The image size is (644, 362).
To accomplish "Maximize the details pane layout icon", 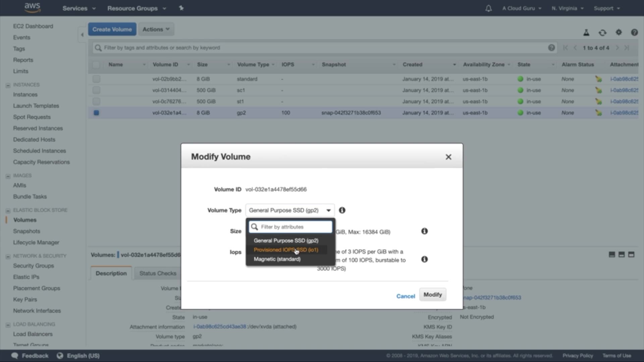I will 631,255.
